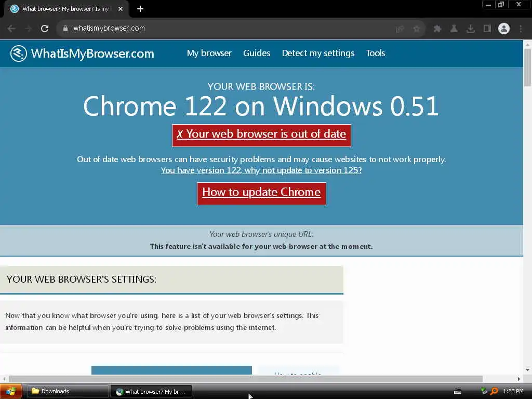532x399 pixels.
Task: Open the My browser menu
Action: point(209,54)
